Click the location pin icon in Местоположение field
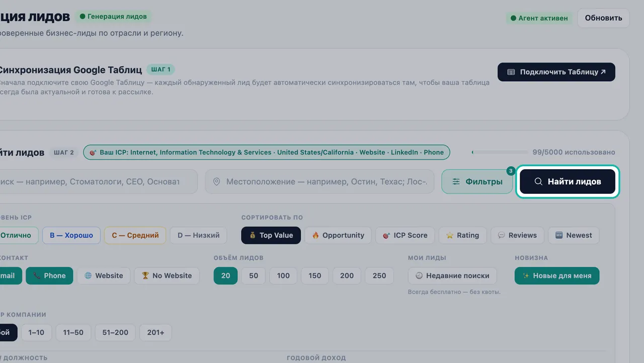Image resolution: width=644 pixels, height=363 pixels. pos(216,182)
